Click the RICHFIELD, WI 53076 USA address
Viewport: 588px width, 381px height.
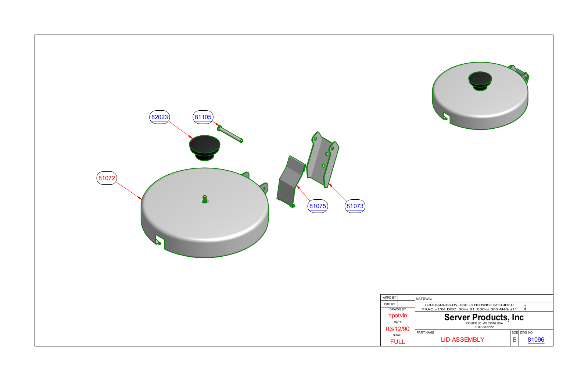484,323
